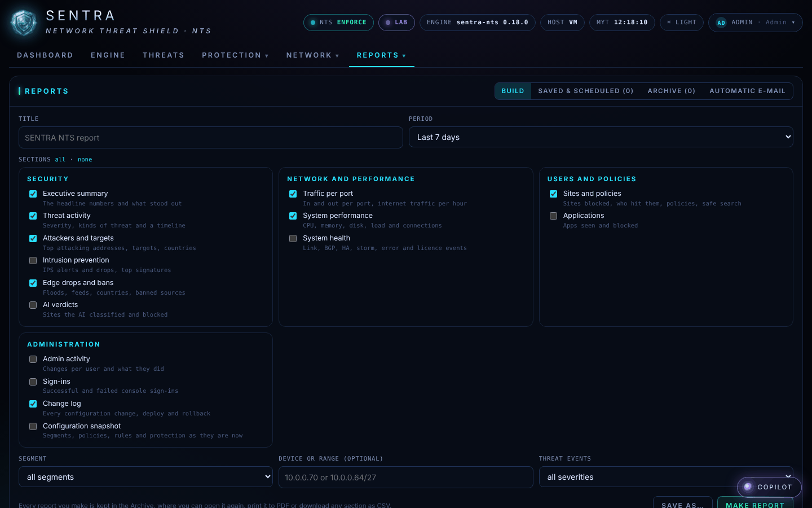Enable AI verdicts section
This screenshot has width=812, height=508.
tap(33, 305)
